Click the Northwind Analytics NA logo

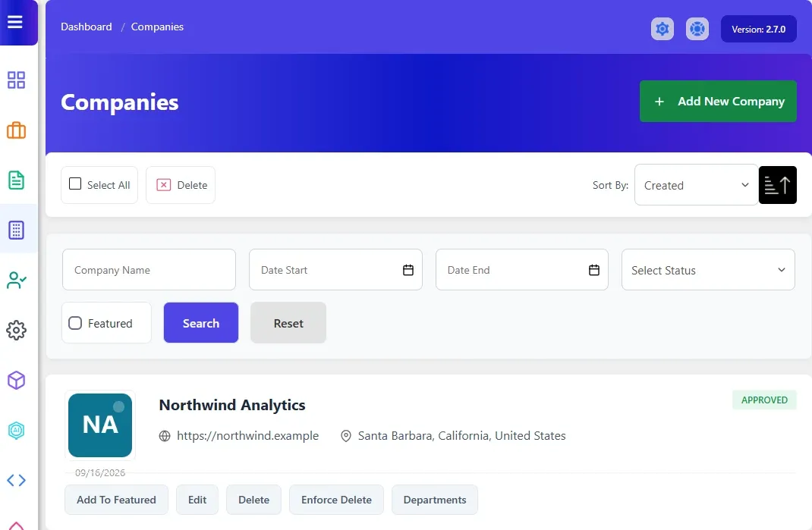100,425
